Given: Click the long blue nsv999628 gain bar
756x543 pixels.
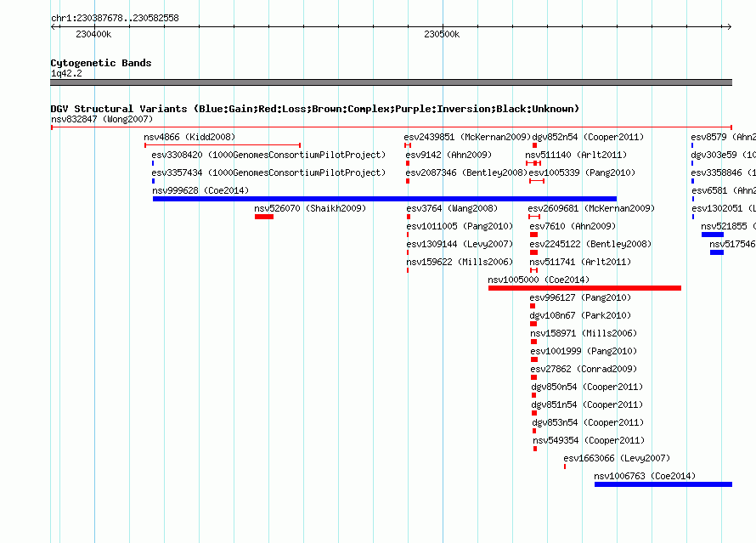Looking at the screenshot, I should tap(385, 199).
